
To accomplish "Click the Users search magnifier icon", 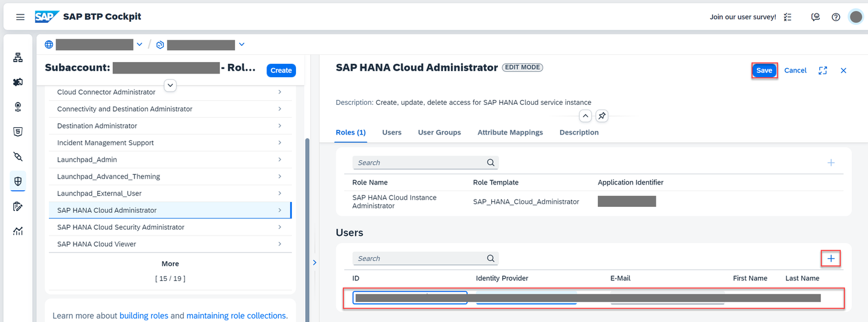I will tap(491, 259).
